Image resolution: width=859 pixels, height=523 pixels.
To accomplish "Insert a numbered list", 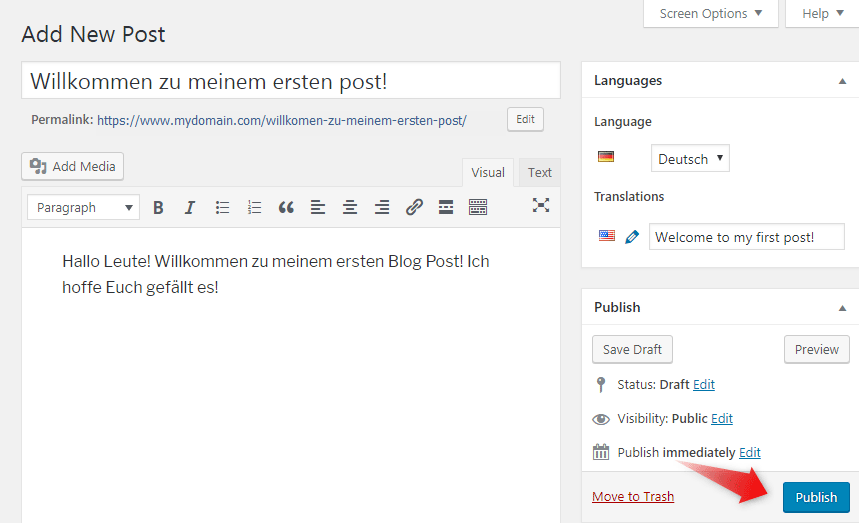I will pos(254,208).
